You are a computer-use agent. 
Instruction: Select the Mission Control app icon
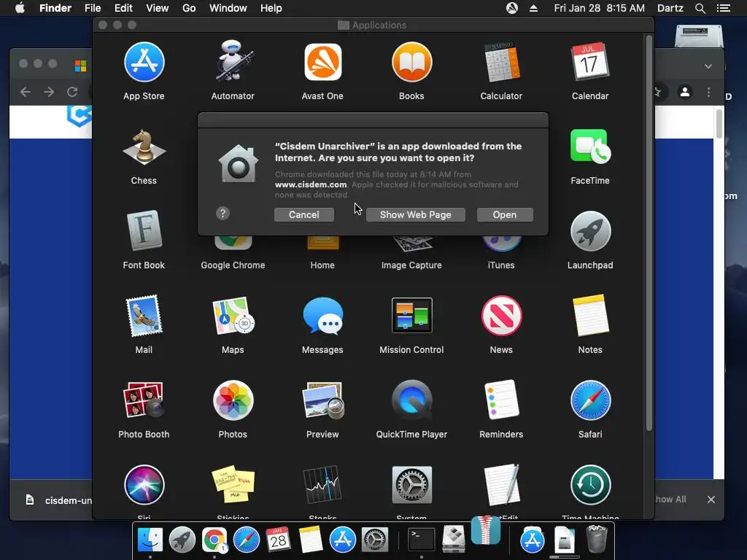(411, 315)
